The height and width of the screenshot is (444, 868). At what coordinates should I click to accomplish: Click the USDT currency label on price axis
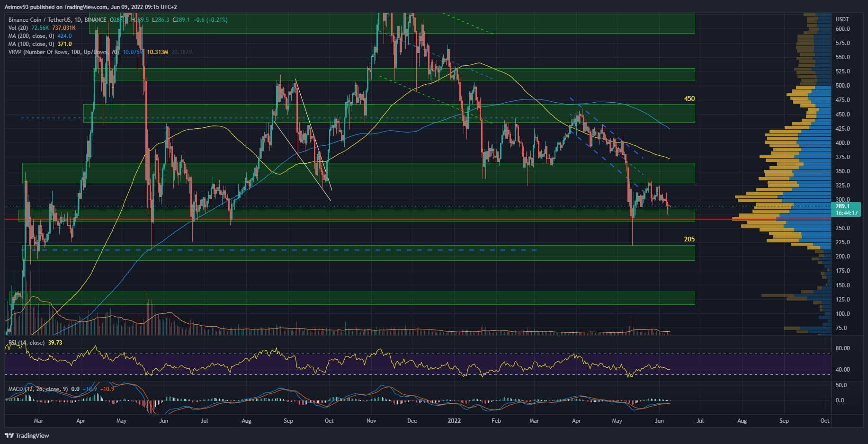point(842,19)
